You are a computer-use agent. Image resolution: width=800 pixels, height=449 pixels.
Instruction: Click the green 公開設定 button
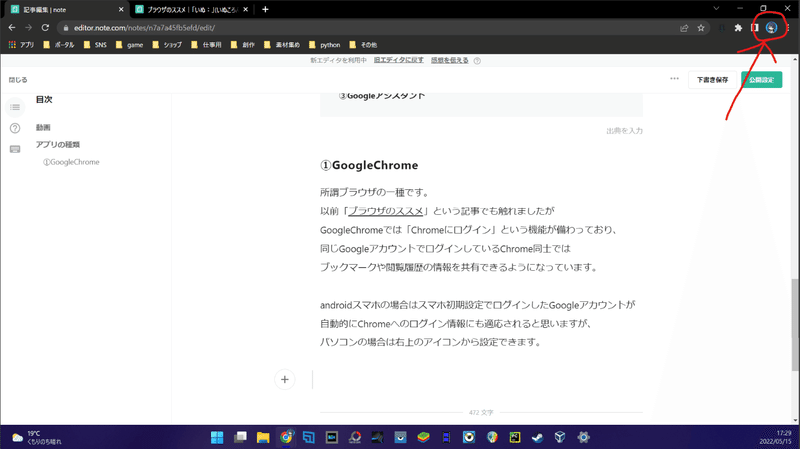(761, 80)
